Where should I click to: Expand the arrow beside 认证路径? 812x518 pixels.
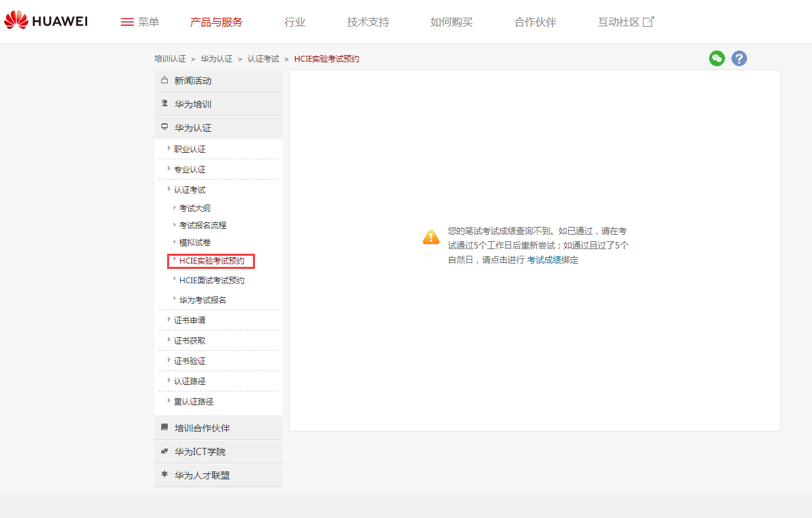click(168, 380)
